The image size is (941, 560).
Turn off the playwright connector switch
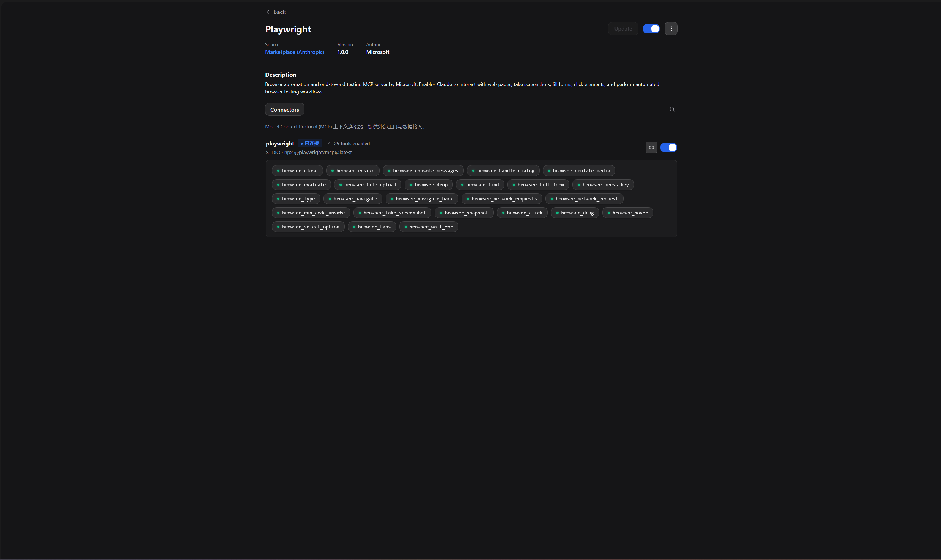click(x=668, y=148)
